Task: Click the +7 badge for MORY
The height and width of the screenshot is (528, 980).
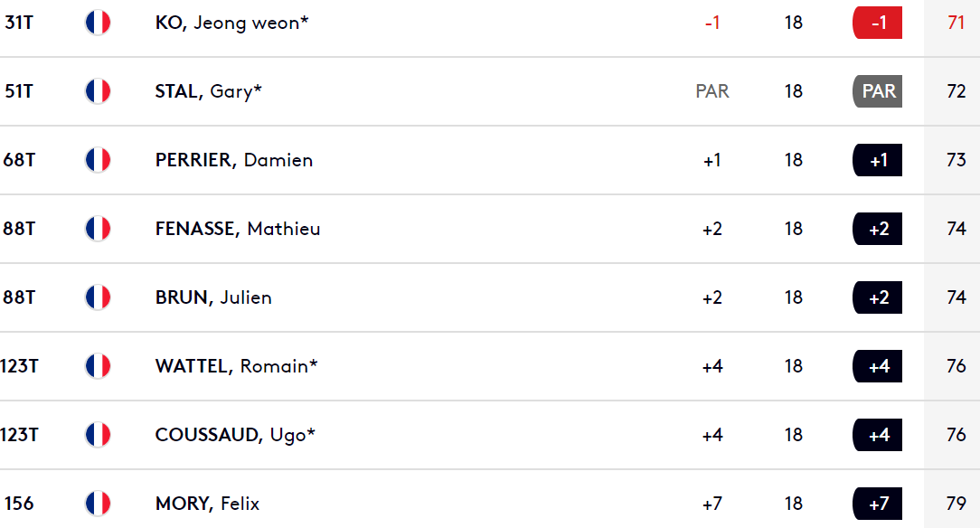Action: [x=878, y=504]
